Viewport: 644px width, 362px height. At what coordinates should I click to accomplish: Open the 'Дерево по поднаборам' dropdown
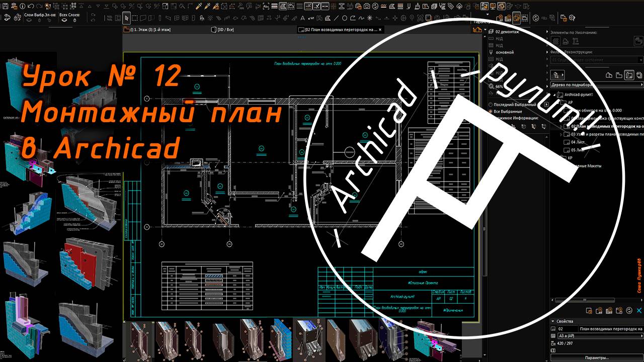pyautogui.click(x=596, y=85)
